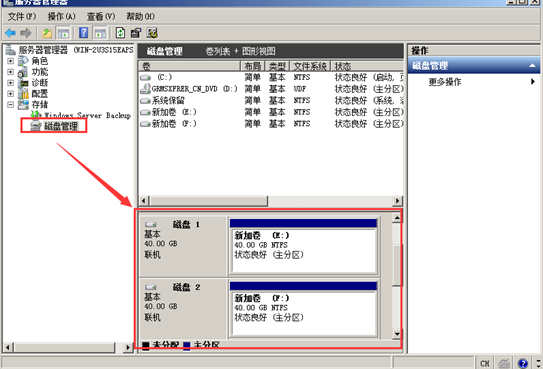This screenshot has height=369, width=543.
Task: Click 更多操作 in the Actions pane
Action: click(445, 82)
